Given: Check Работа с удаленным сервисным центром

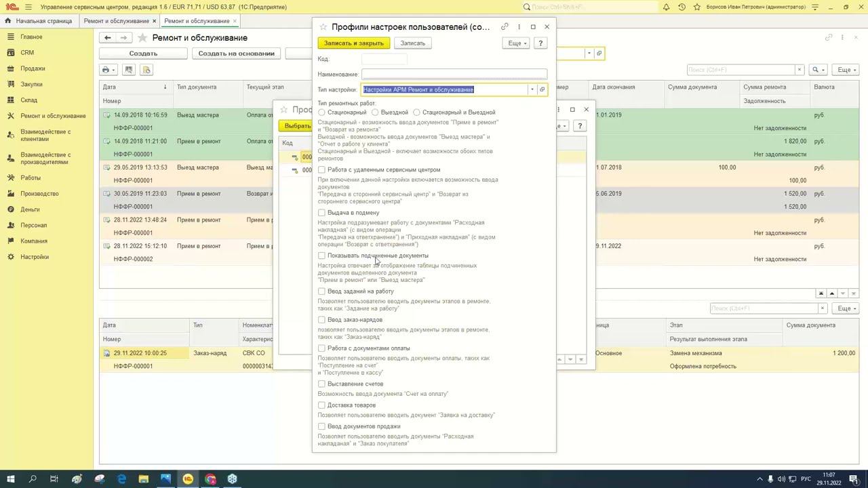Looking at the screenshot, I should pos(322,170).
